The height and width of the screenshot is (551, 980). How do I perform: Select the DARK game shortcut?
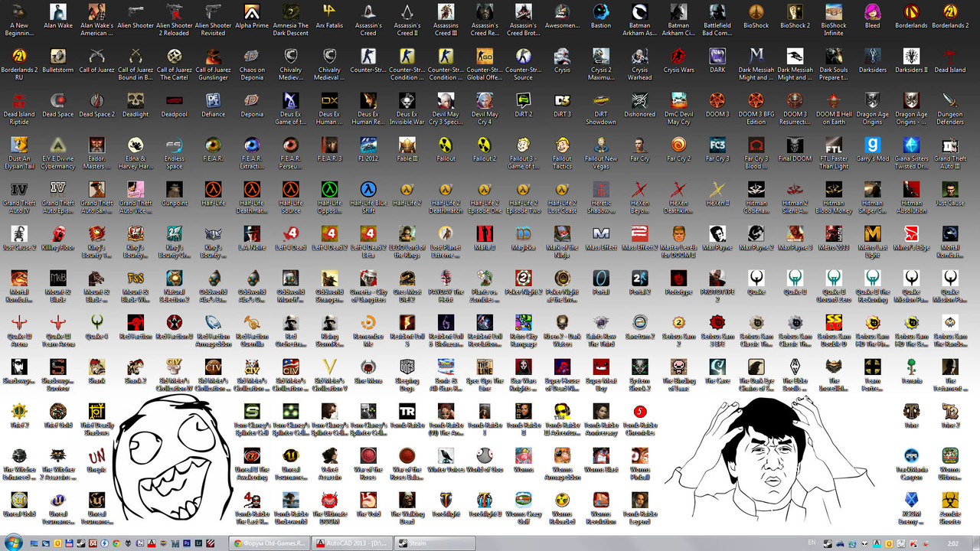pos(717,61)
